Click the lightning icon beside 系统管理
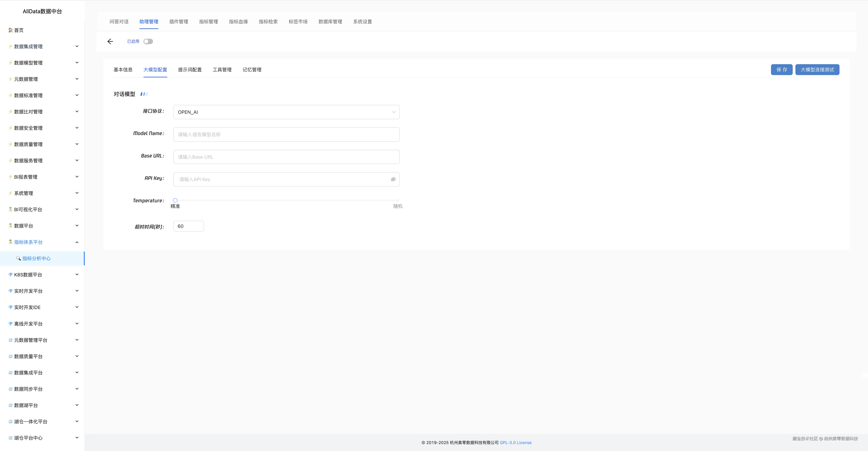The width and height of the screenshot is (868, 451). (x=11, y=193)
